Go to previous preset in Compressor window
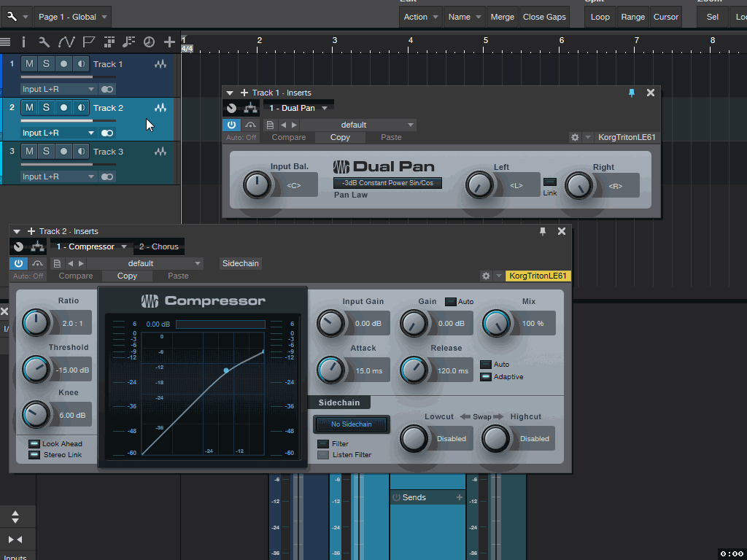This screenshot has height=560, width=747. [x=71, y=263]
